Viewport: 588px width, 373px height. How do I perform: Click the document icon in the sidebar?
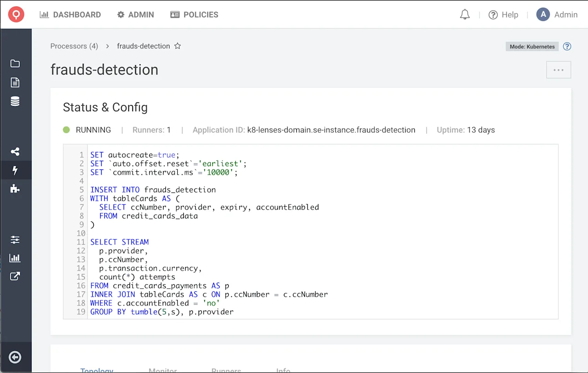15,83
